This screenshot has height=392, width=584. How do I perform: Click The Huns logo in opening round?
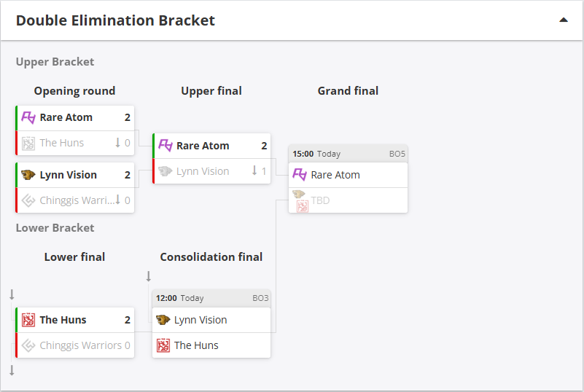[28, 143]
